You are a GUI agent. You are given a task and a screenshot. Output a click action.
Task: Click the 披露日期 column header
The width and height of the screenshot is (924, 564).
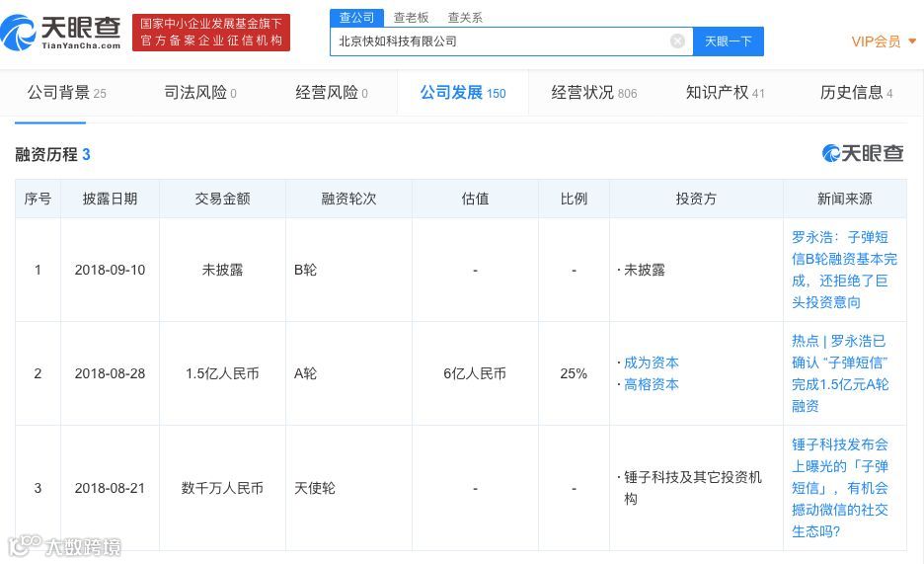[110, 199]
